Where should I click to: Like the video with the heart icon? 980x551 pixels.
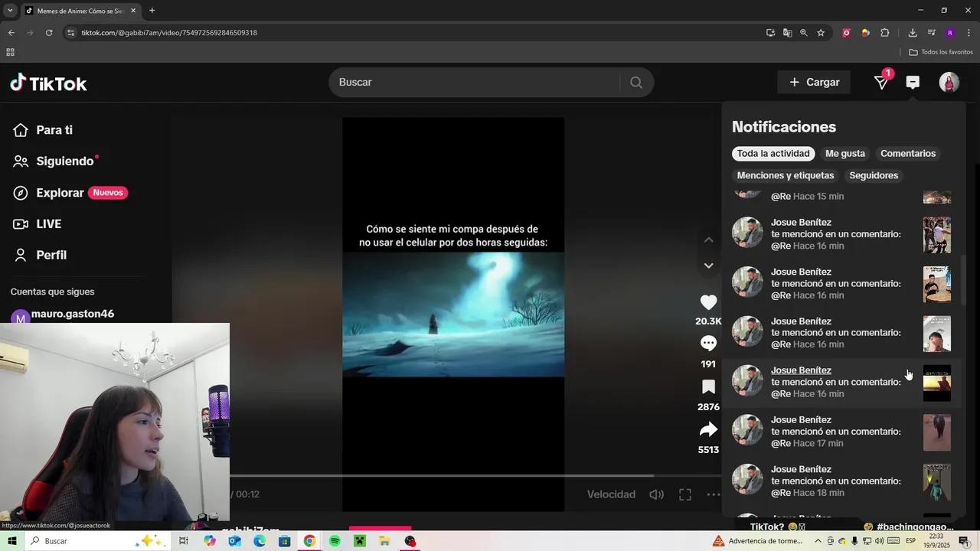pos(708,302)
